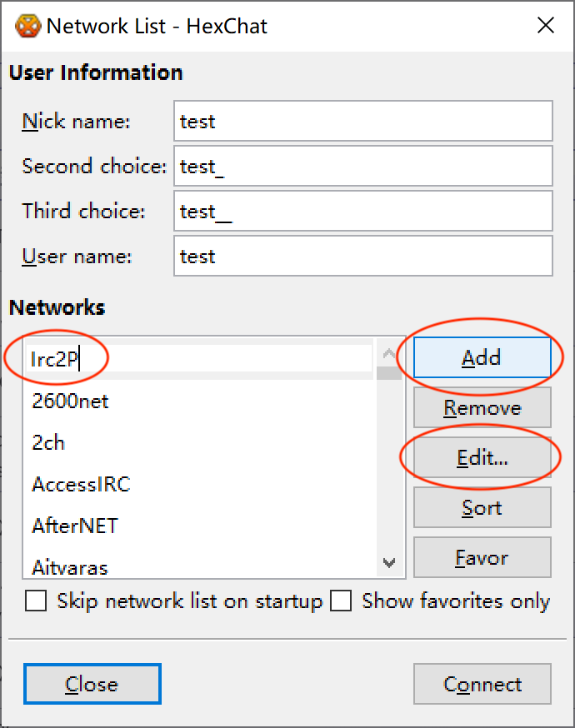Select the User name text box

[x=362, y=257]
